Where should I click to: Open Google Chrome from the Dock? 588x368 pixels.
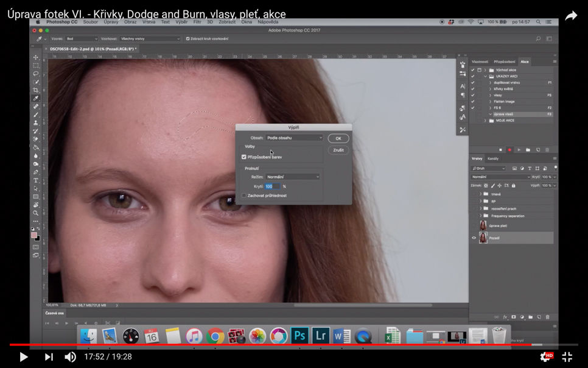pyautogui.click(x=215, y=336)
